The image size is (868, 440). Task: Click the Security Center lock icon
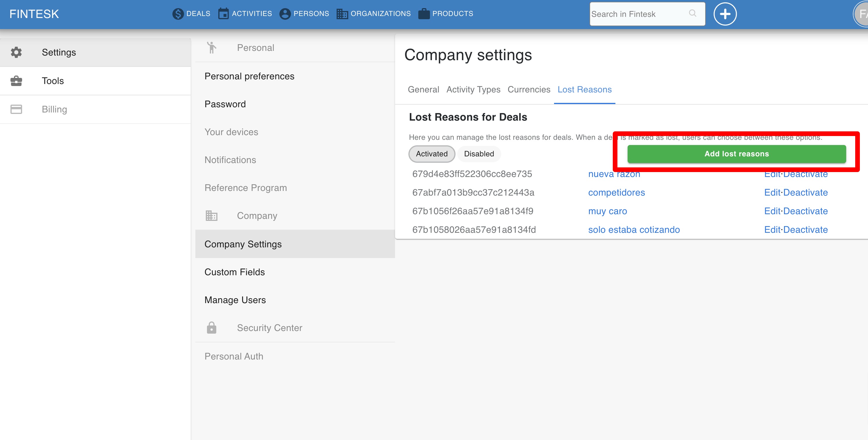pyautogui.click(x=212, y=328)
